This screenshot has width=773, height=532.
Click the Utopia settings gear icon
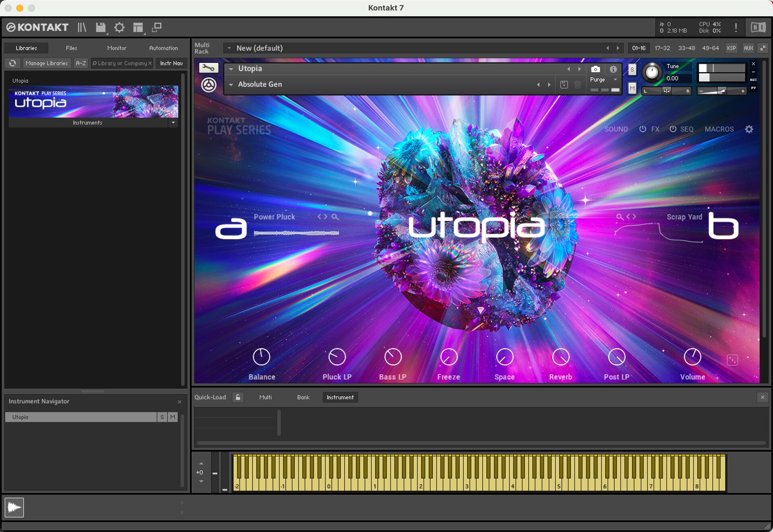click(749, 129)
